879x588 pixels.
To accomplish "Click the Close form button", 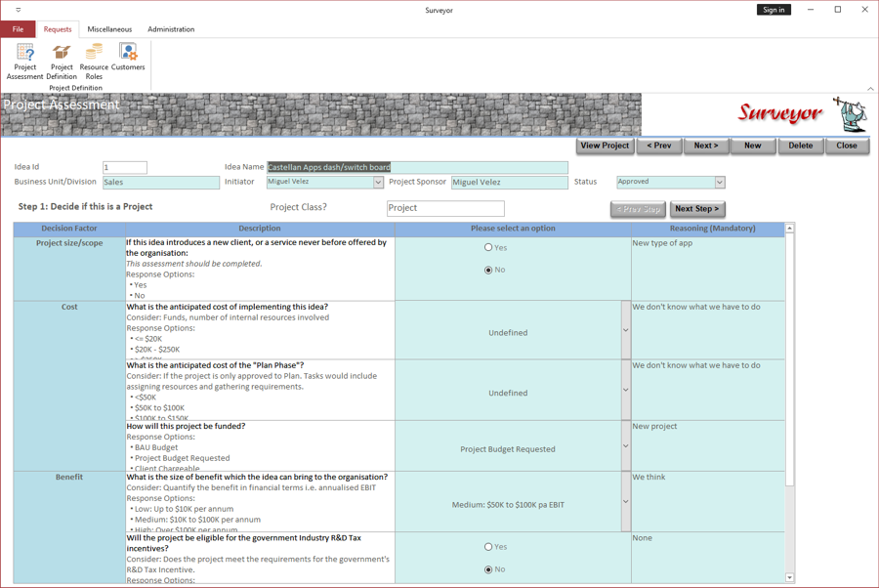I will coord(847,146).
